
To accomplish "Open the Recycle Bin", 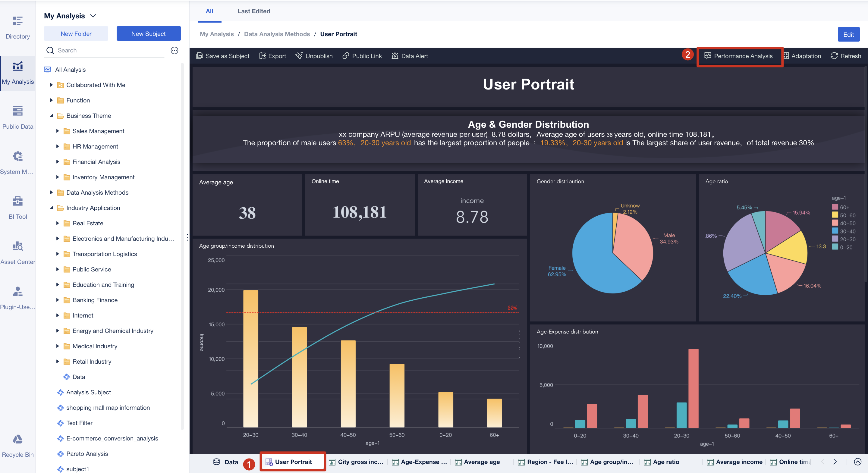I will pyautogui.click(x=17, y=445).
